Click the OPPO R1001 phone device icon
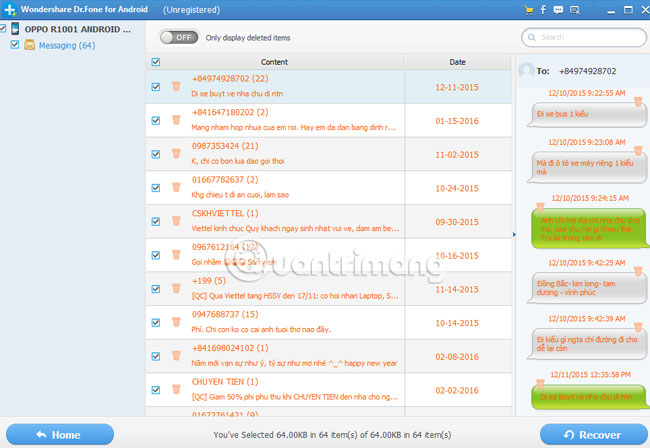The height and width of the screenshot is (448, 650). (15, 29)
